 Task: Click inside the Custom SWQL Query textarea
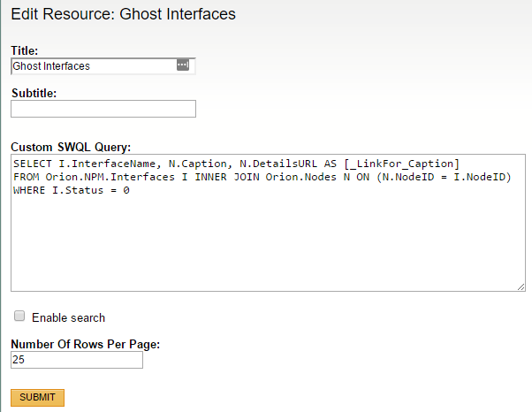[265, 239]
